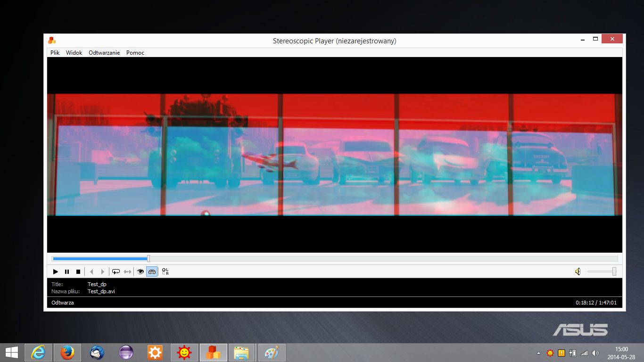Image resolution: width=644 pixels, height=362 pixels.
Task: Open the Plik menu
Action: point(55,53)
